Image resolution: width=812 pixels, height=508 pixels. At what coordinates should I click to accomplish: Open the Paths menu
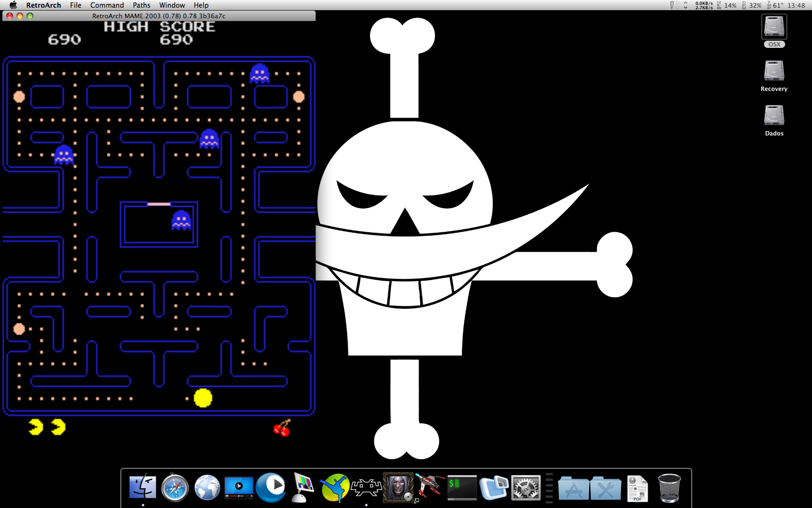[x=142, y=5]
